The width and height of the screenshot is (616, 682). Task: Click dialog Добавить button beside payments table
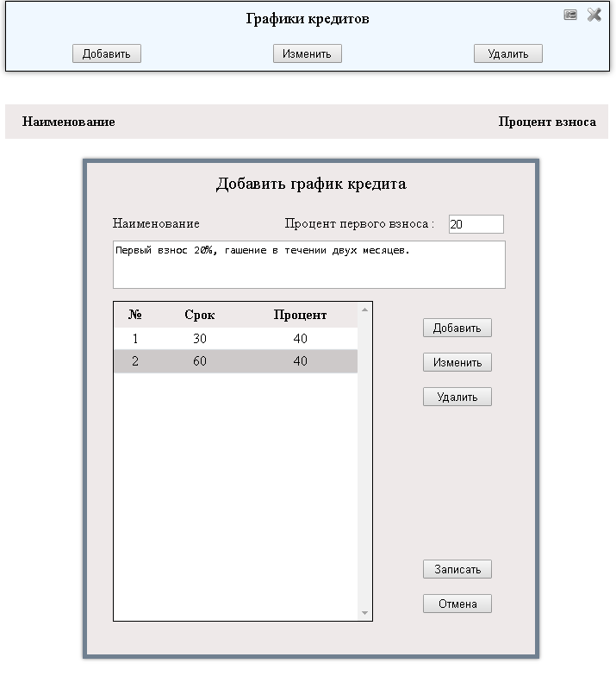[457, 328]
